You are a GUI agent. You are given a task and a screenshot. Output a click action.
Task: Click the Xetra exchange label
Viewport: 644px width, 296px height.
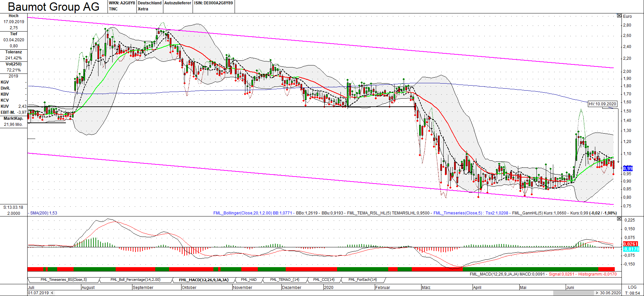pos(143,9)
